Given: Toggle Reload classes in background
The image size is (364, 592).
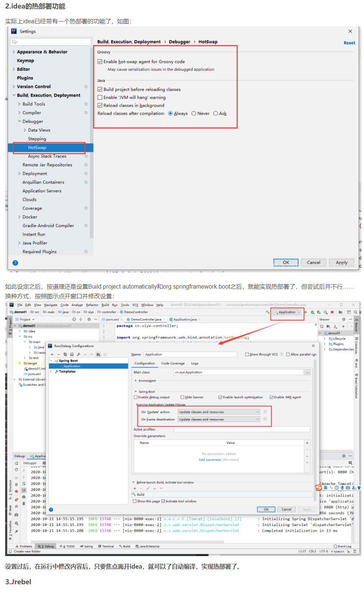Looking at the screenshot, I should coord(100,105).
